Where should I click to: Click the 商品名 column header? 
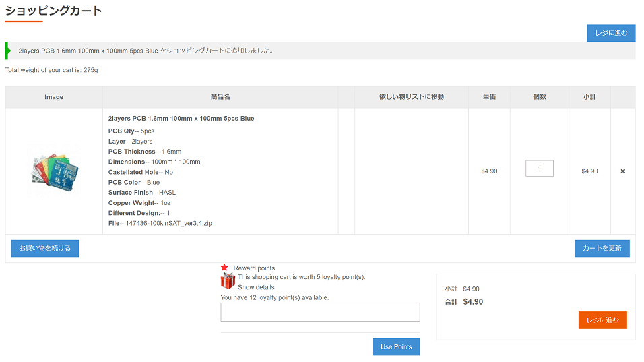[x=220, y=97]
